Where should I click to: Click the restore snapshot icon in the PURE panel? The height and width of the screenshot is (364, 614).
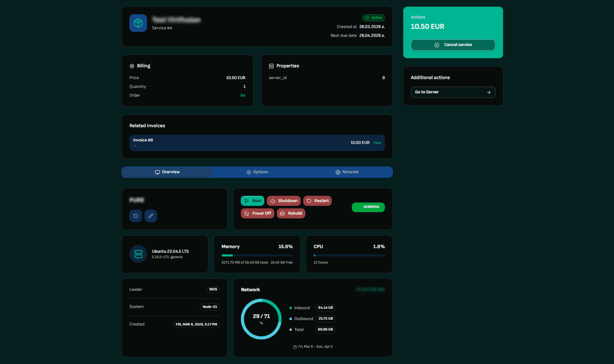pos(135,215)
